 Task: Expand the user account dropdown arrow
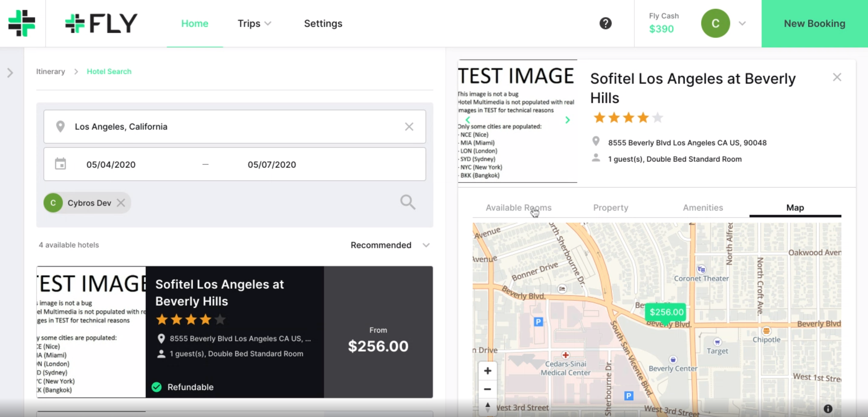coord(742,23)
